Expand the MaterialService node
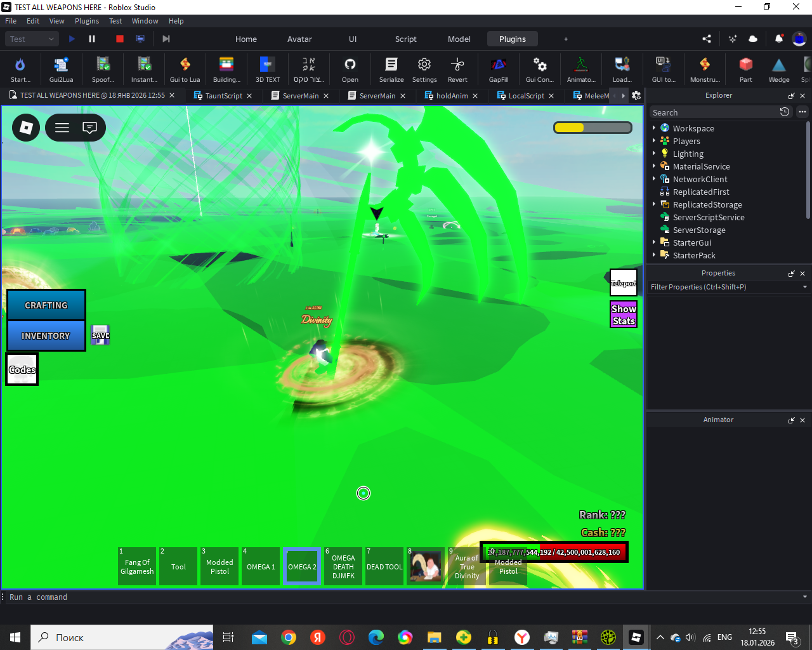Screen dimensions: 812x650 coord(654,166)
